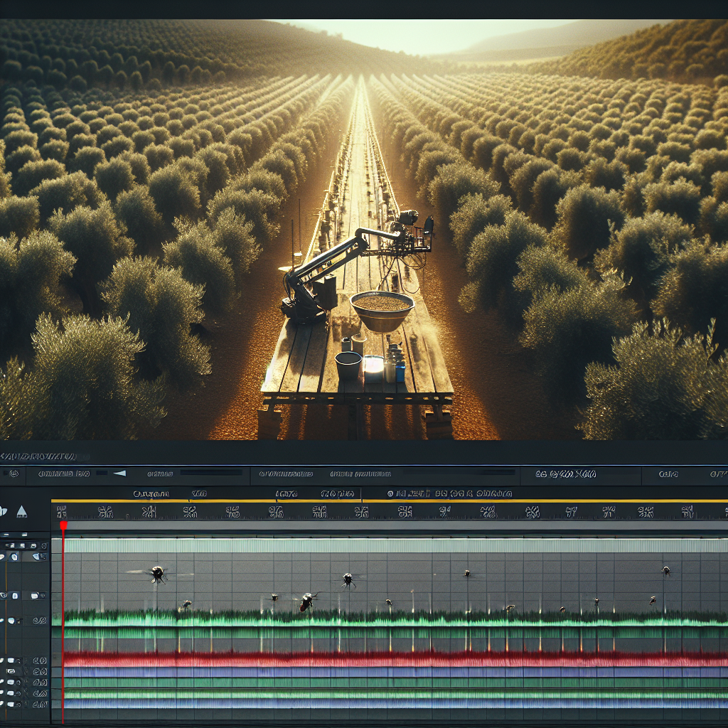Click the circular icon in the top-left toolbar cell
The width and height of the screenshot is (728, 728).
[14, 473]
